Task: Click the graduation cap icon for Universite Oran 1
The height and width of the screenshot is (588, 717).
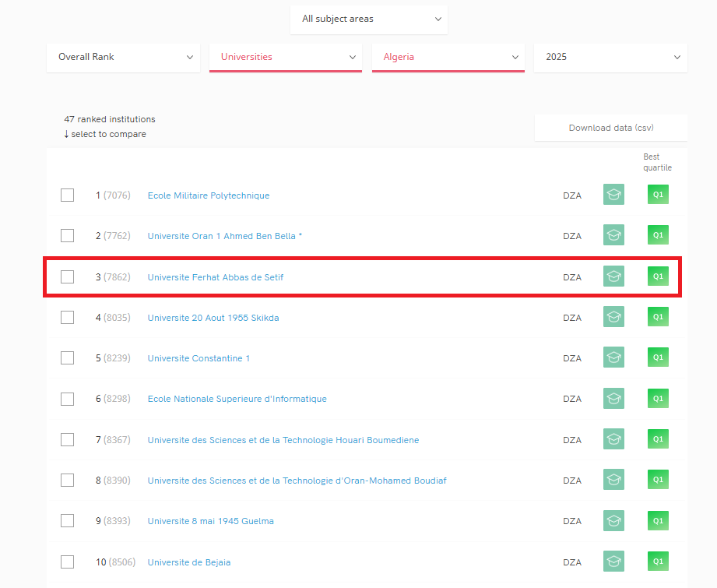Action: click(613, 234)
